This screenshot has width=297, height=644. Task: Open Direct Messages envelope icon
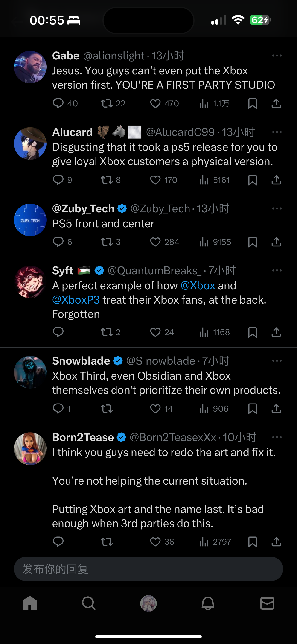267,603
